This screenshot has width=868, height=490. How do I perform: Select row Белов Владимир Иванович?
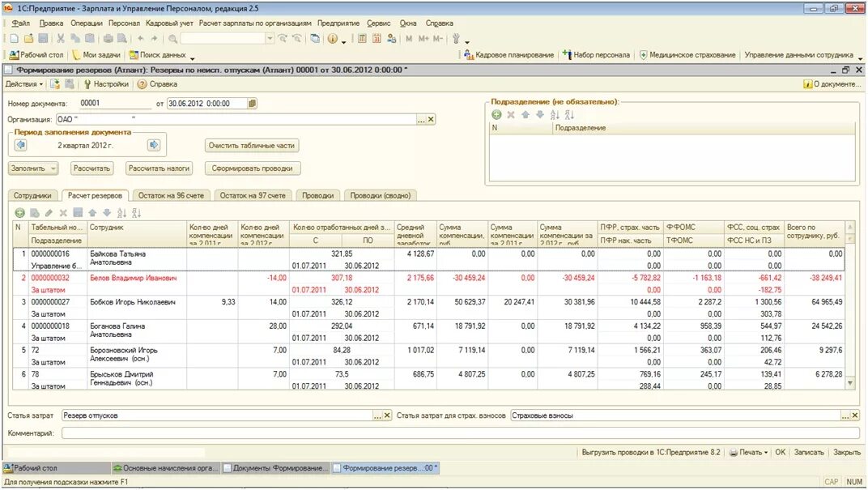tap(428, 283)
